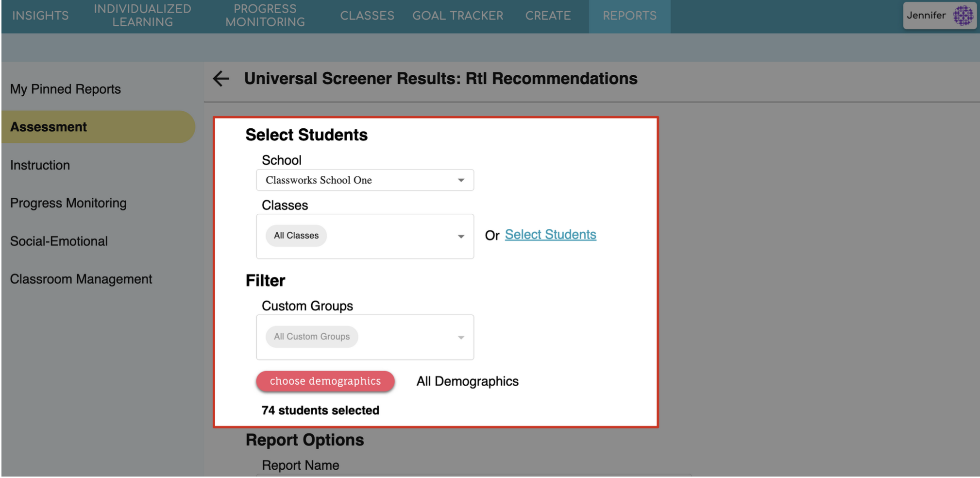
Task: Open the Select Students link
Action: coord(550,235)
